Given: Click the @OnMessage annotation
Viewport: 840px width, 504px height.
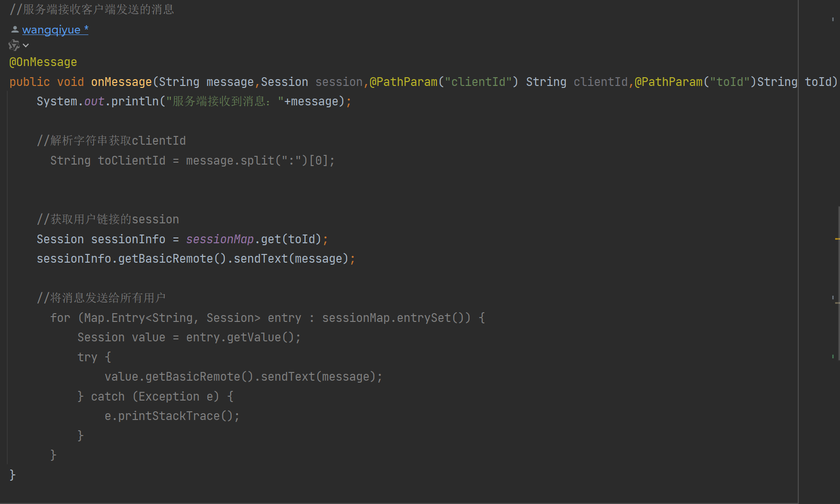Looking at the screenshot, I should click(43, 62).
